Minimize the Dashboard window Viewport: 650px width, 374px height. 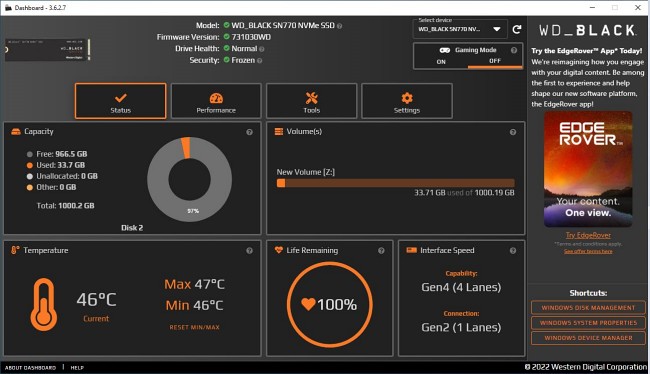592,7
